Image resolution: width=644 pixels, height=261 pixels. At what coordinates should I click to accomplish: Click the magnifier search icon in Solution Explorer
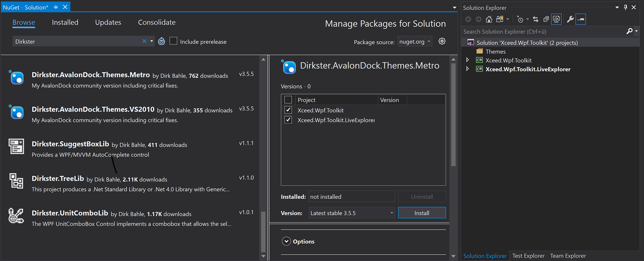(x=629, y=31)
